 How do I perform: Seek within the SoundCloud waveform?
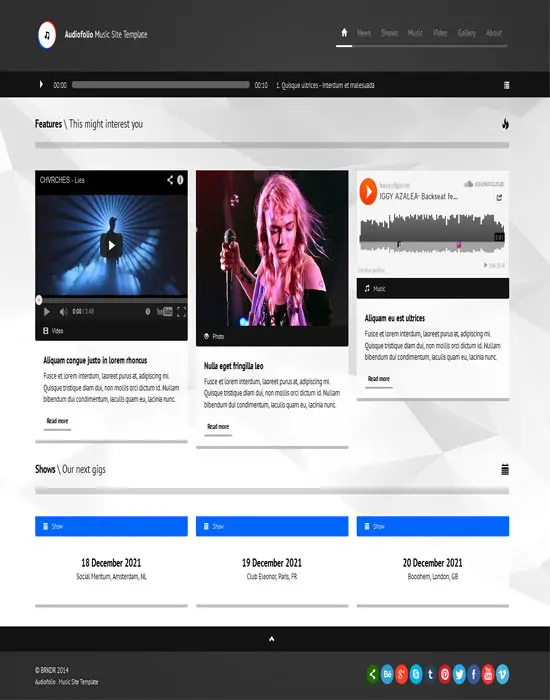click(x=432, y=233)
